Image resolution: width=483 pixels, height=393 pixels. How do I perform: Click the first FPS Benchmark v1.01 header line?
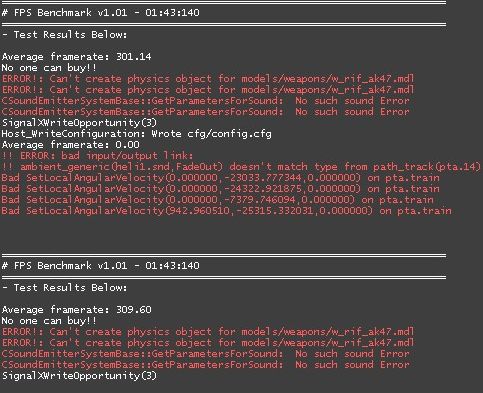coord(101,13)
